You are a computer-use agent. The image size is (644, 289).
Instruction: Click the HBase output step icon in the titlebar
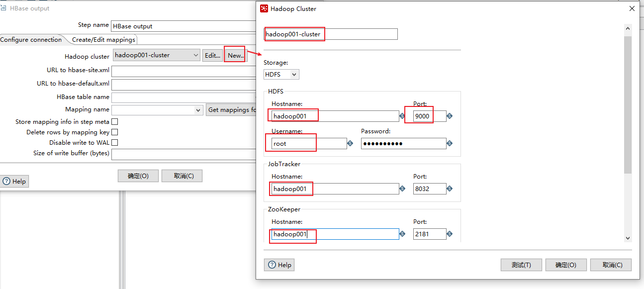click(x=5, y=8)
